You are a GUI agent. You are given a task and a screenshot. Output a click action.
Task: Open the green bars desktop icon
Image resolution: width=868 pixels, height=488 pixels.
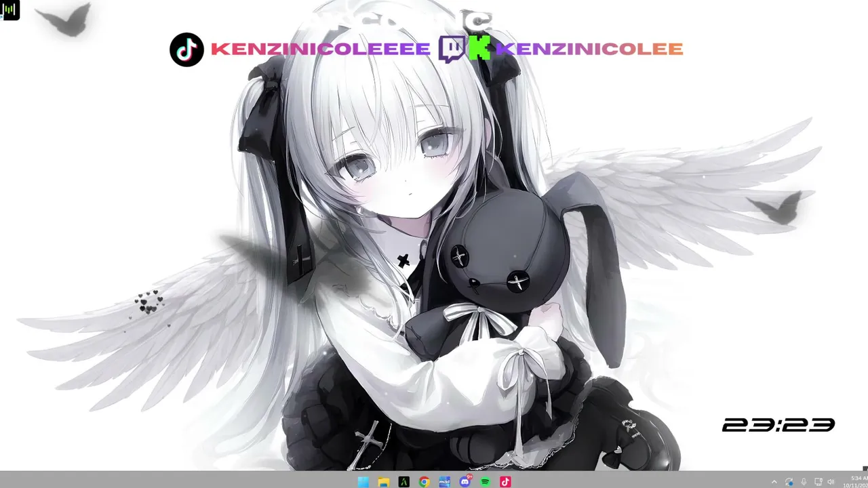click(10, 10)
